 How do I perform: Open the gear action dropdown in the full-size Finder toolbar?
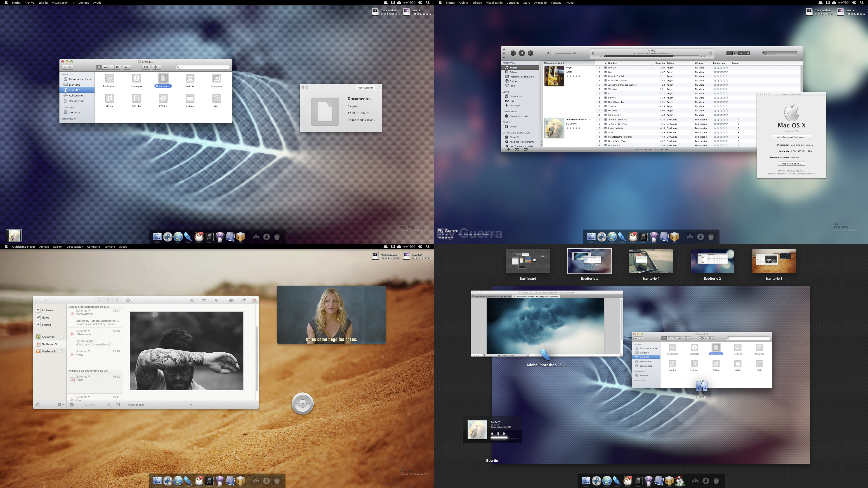pos(157,67)
